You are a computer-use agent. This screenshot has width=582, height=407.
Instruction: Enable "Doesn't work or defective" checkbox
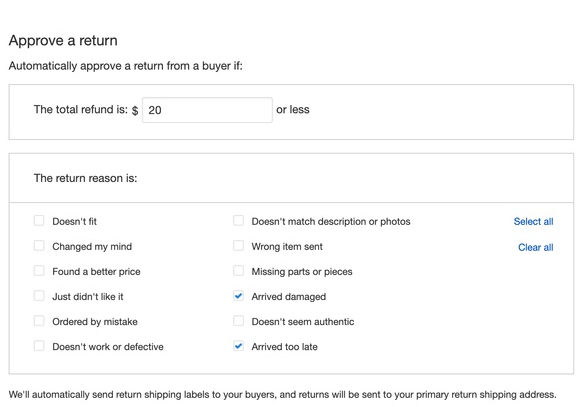[x=39, y=346]
